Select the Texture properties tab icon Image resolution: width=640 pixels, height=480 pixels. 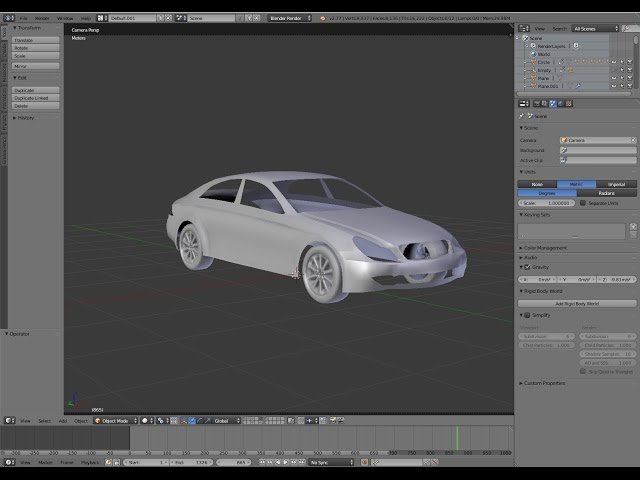point(569,104)
